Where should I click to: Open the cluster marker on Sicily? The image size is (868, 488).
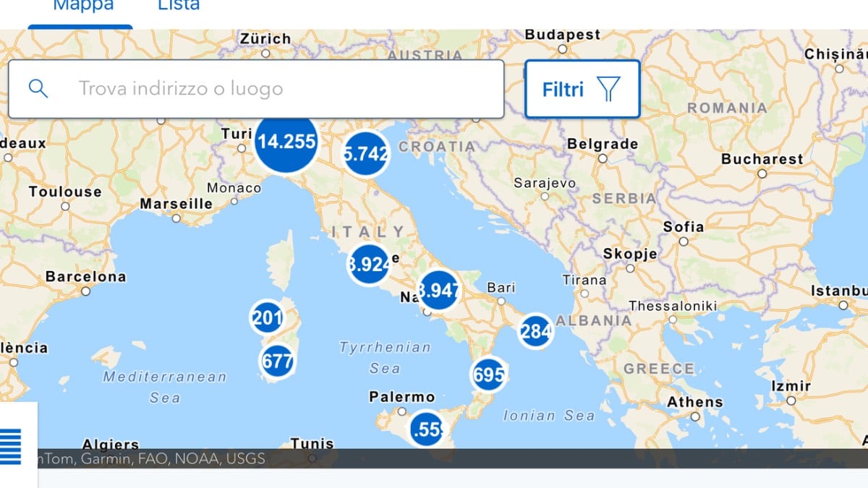coord(425,429)
